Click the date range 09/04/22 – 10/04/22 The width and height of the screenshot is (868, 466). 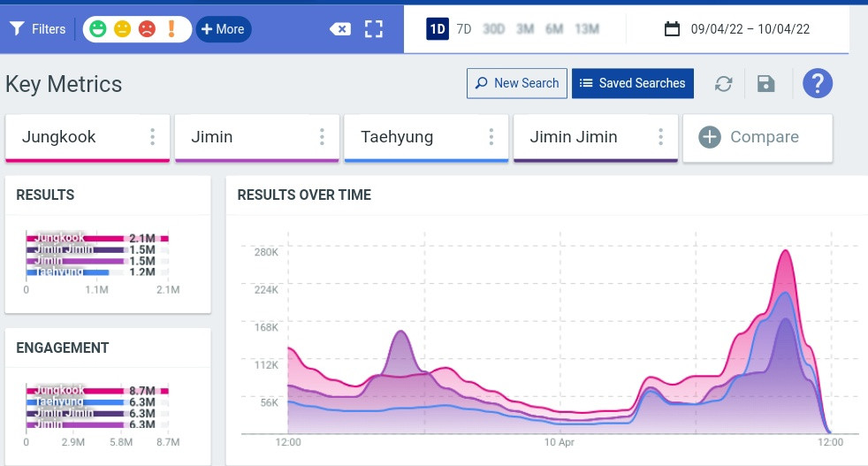(750, 29)
